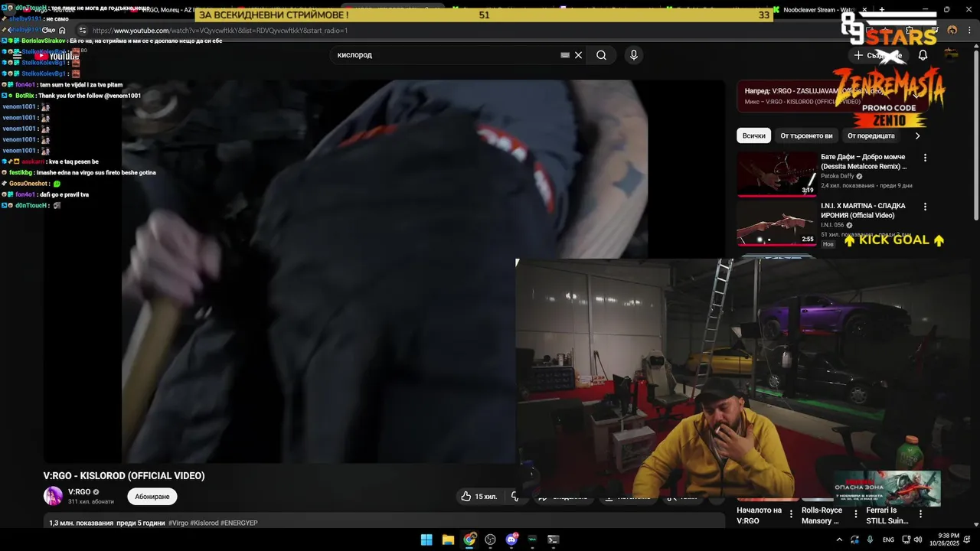Open the volume tray icon
Screen dimensions: 980x551
point(917,540)
